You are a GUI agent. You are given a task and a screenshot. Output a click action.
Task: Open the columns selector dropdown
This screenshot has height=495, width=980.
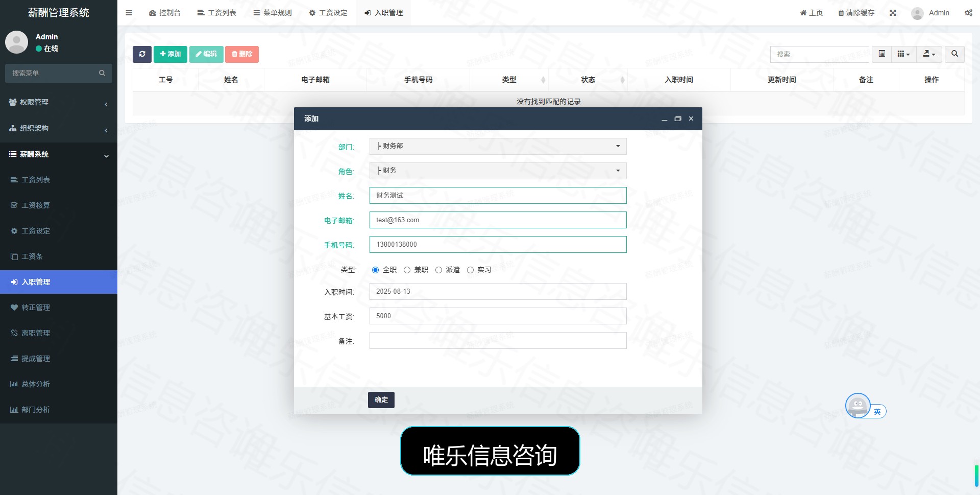tap(903, 54)
